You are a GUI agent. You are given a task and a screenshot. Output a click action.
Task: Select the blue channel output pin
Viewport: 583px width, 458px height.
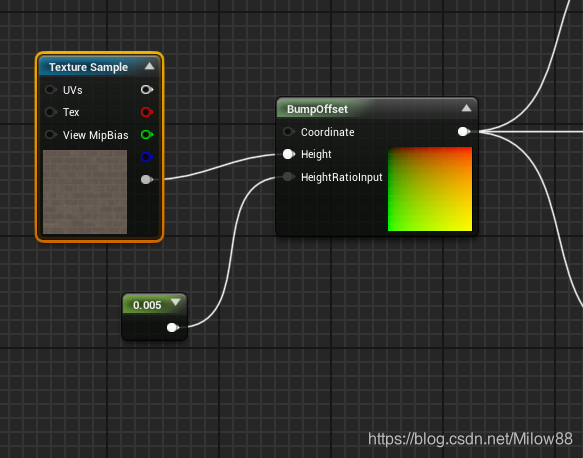click(147, 157)
